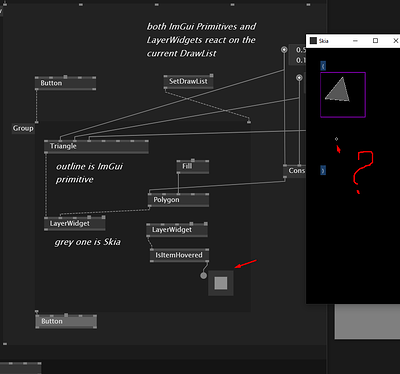Viewport: 400px width, 374px height.
Task: Select the LayerWidget node below Triangle
Action: click(75, 223)
